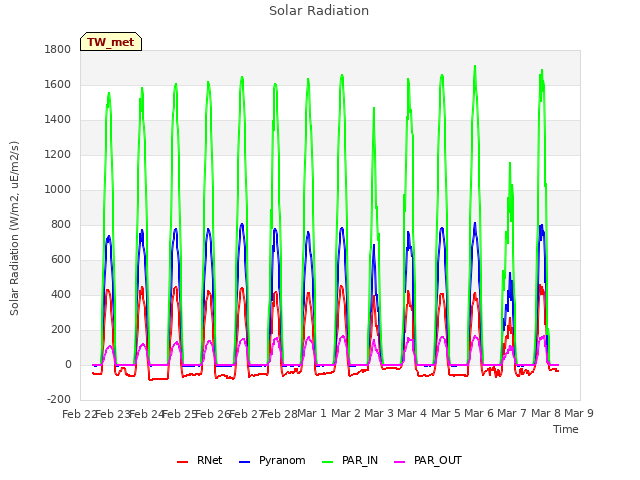Click the Mar 7 x-axis date
The width and height of the screenshot is (640, 480).
tap(512, 413)
